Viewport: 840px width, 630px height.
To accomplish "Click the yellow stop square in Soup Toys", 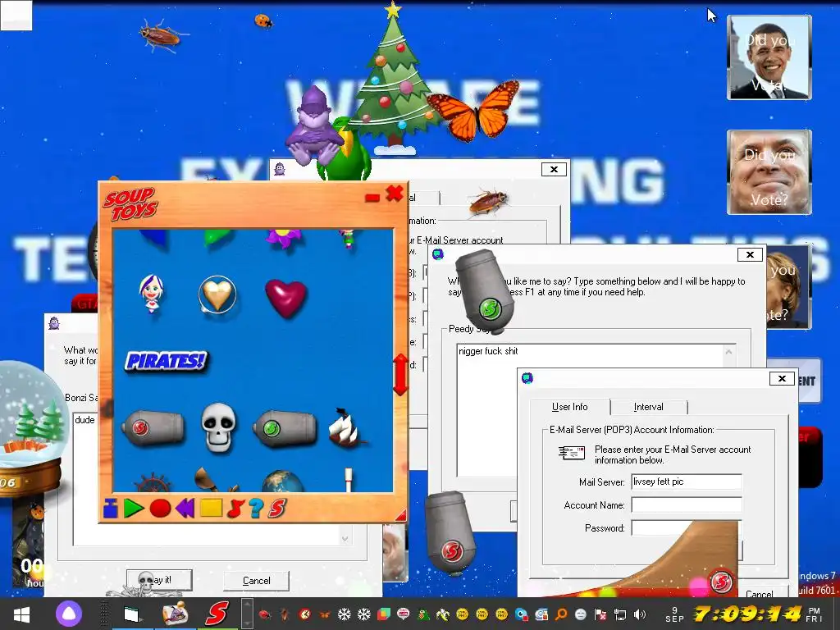I will 211,508.
